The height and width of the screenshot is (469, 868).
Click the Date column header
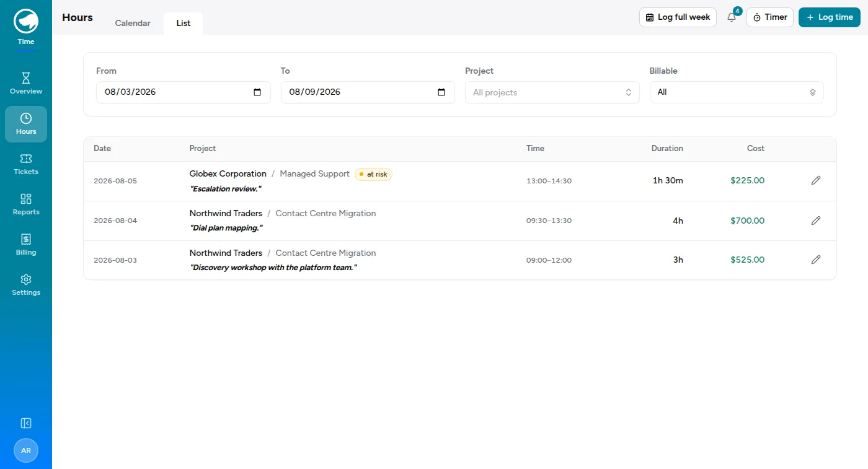(x=102, y=149)
